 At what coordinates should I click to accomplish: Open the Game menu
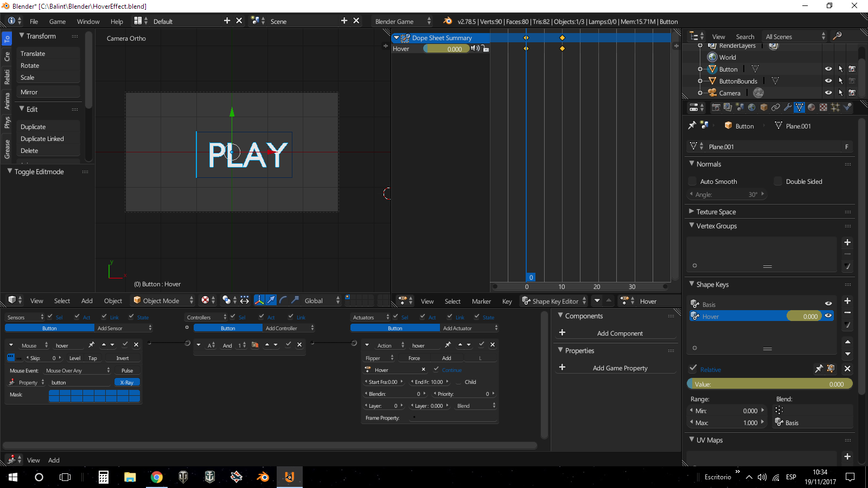pyautogui.click(x=58, y=21)
